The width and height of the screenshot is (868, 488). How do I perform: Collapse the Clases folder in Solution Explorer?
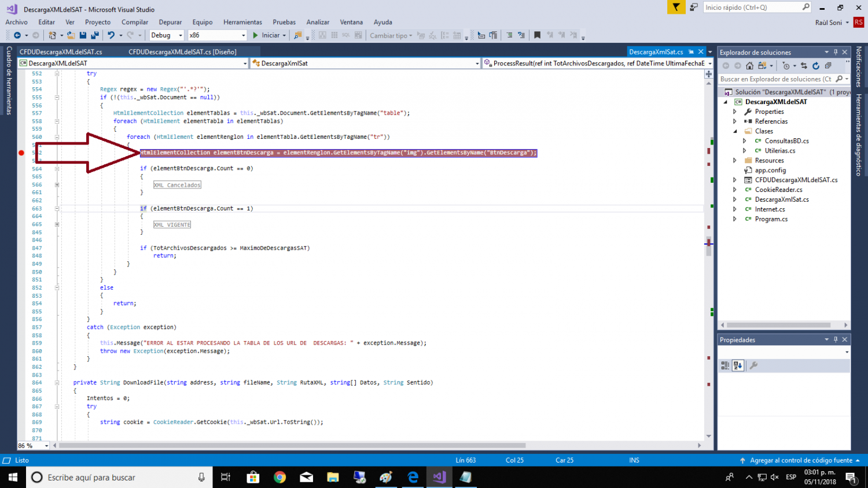pyautogui.click(x=735, y=131)
